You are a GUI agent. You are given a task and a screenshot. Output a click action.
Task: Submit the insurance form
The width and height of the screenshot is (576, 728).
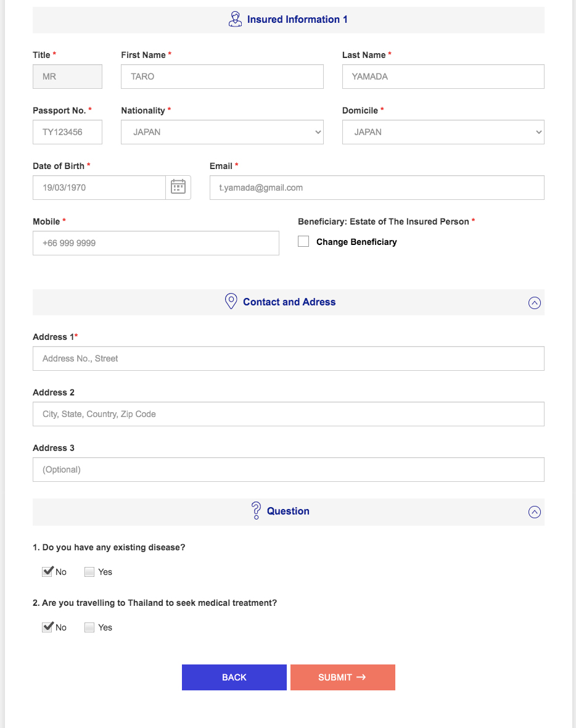342,677
